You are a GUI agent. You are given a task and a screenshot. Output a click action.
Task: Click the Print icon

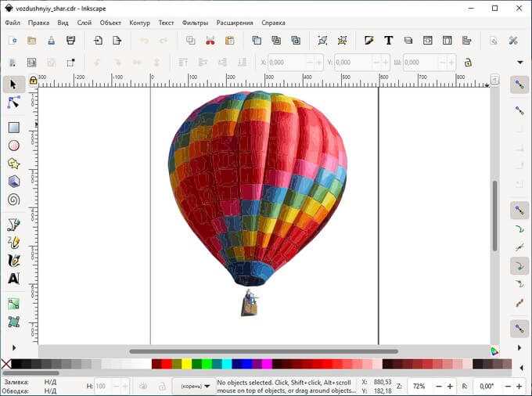[70, 41]
